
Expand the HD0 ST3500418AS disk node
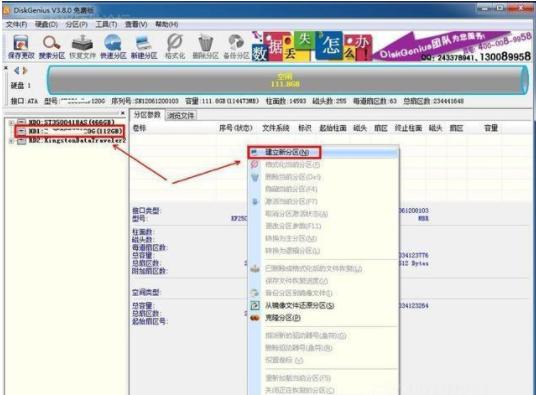click(11, 122)
